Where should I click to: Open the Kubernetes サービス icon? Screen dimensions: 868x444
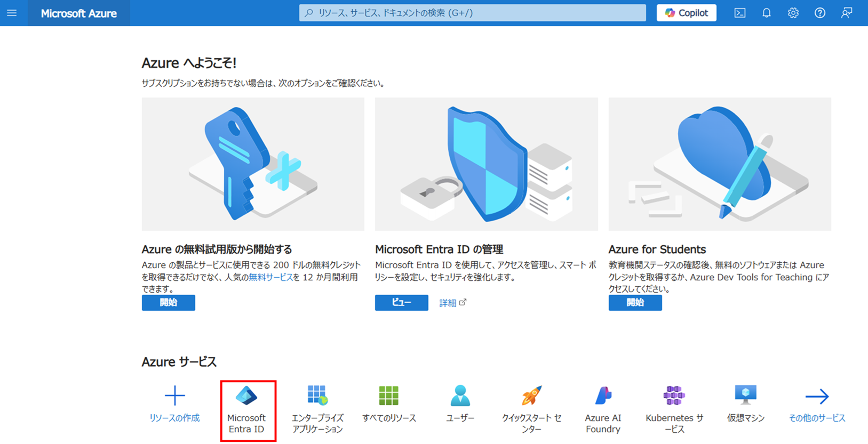674,395
